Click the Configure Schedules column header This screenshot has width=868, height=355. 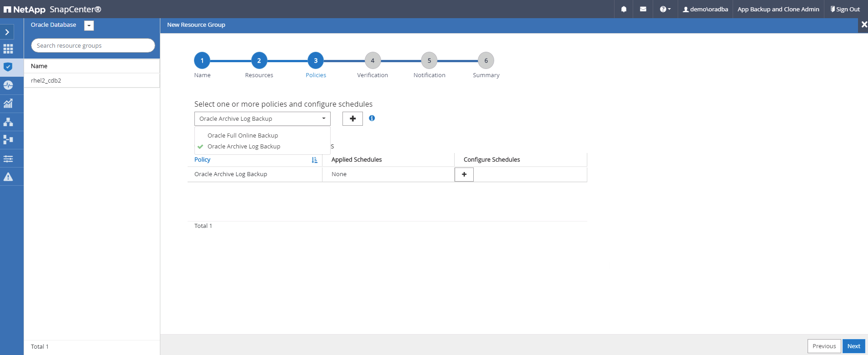492,159
